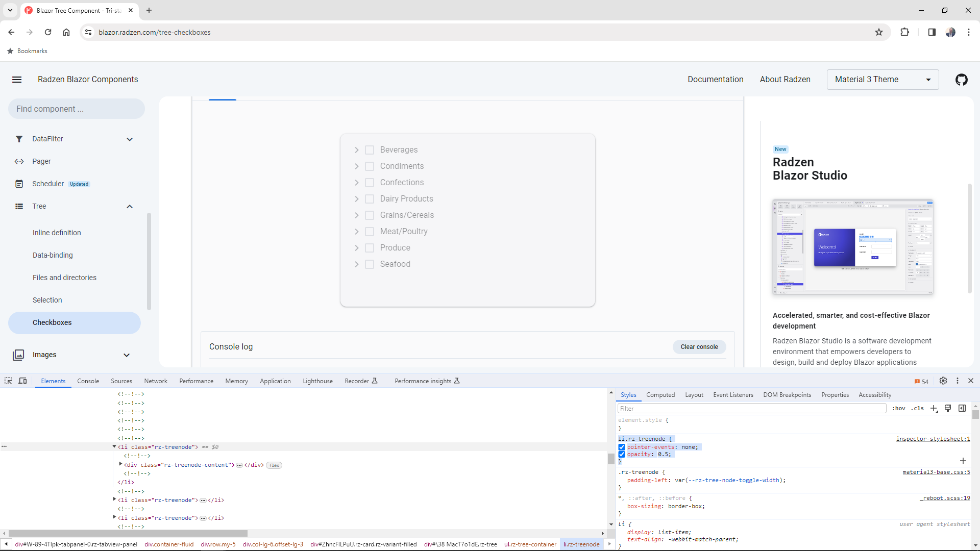Bookmark this page with the star icon
This screenshot has height=551, width=980.
878,32
